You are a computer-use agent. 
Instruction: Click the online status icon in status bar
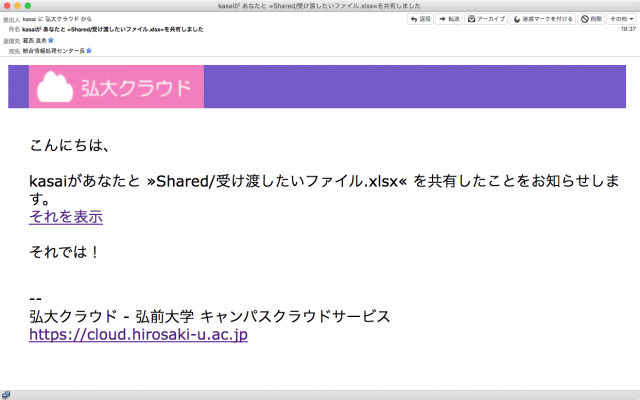6,395
